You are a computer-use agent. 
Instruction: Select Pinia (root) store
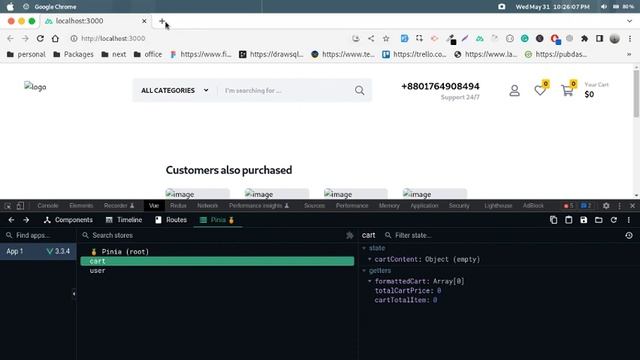click(x=217, y=252)
